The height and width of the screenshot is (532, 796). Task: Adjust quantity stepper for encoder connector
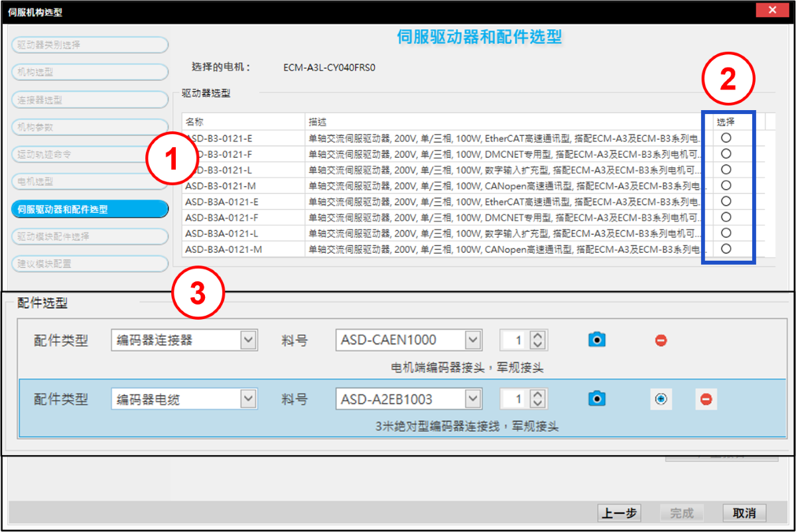click(538, 340)
